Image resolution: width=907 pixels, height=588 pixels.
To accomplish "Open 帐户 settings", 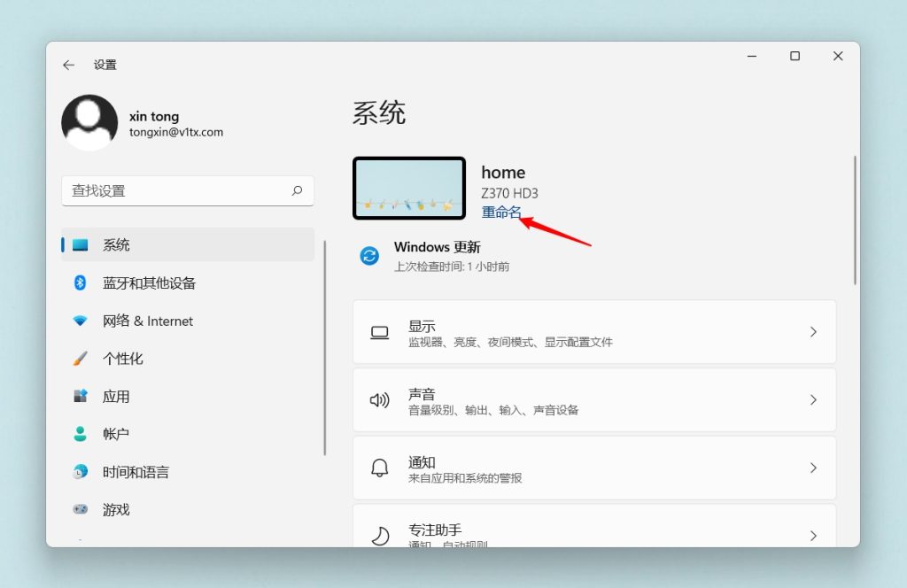I will (188, 434).
